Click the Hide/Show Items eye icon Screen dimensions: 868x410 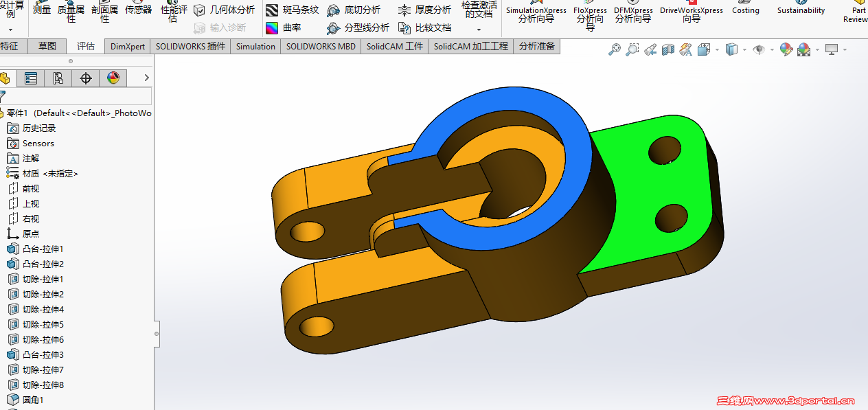pyautogui.click(x=759, y=49)
